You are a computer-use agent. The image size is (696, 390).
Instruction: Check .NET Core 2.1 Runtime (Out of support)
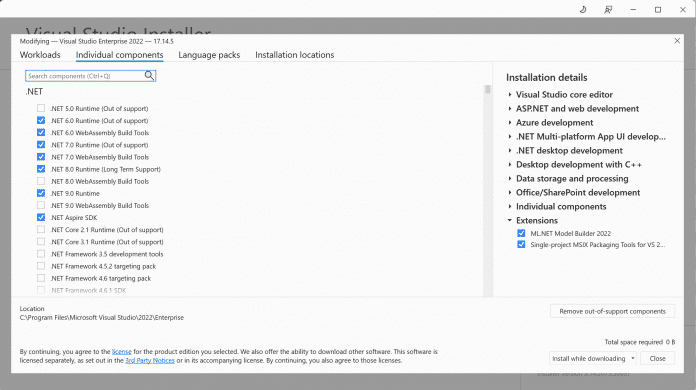point(41,229)
